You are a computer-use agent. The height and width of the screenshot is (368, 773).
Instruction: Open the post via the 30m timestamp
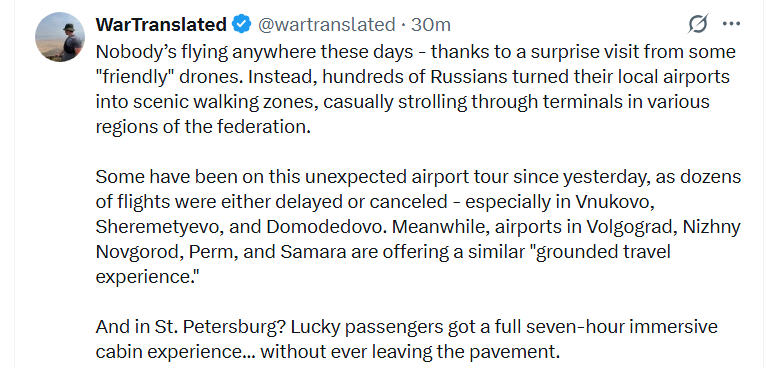click(431, 24)
